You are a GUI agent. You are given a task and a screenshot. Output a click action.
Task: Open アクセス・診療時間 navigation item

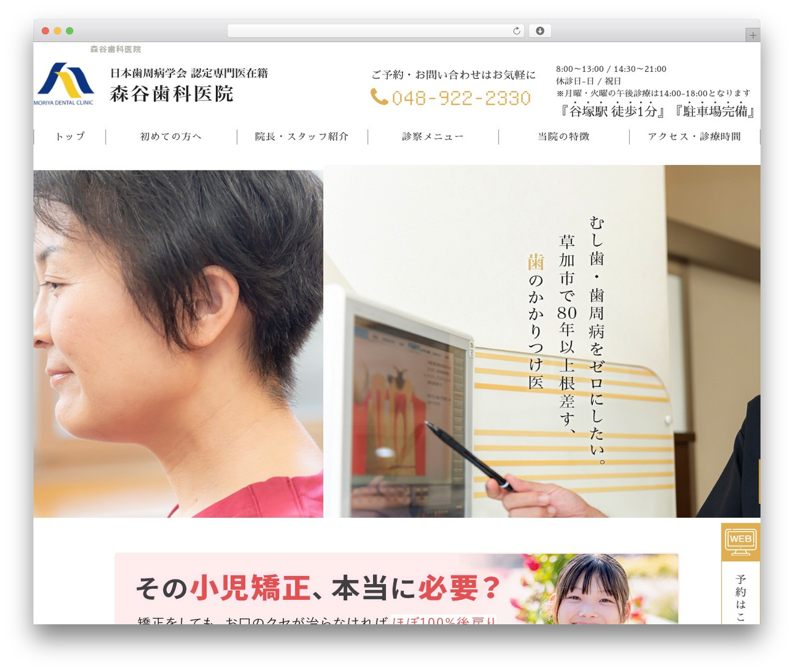pyautogui.click(x=695, y=136)
